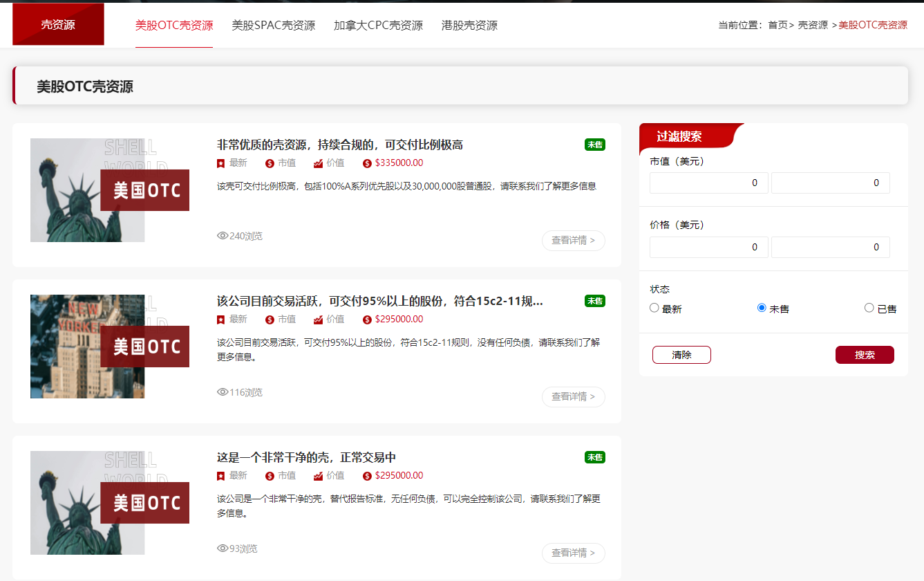Click the minimum 市值（美元） input field
924x581 pixels.
pos(709,183)
